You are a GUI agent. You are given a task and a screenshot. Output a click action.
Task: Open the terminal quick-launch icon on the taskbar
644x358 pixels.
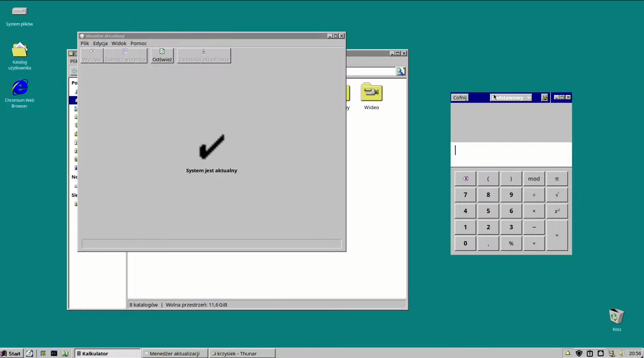[54, 353]
